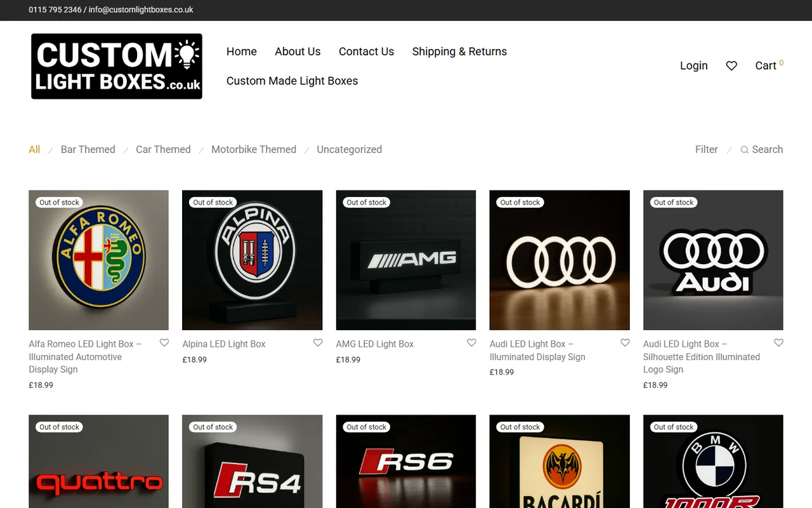Click the Custom Light Boxes logo
This screenshot has height=508, width=812.
click(117, 66)
